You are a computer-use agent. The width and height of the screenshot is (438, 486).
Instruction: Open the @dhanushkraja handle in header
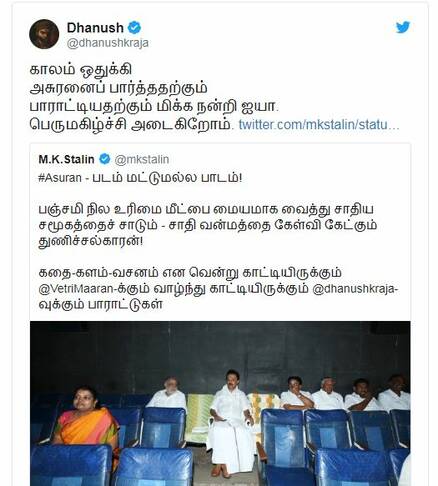point(108,43)
